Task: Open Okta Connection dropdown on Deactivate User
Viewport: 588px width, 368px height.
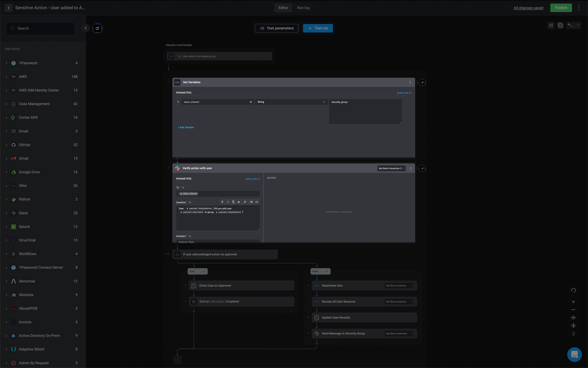Action: (399, 286)
